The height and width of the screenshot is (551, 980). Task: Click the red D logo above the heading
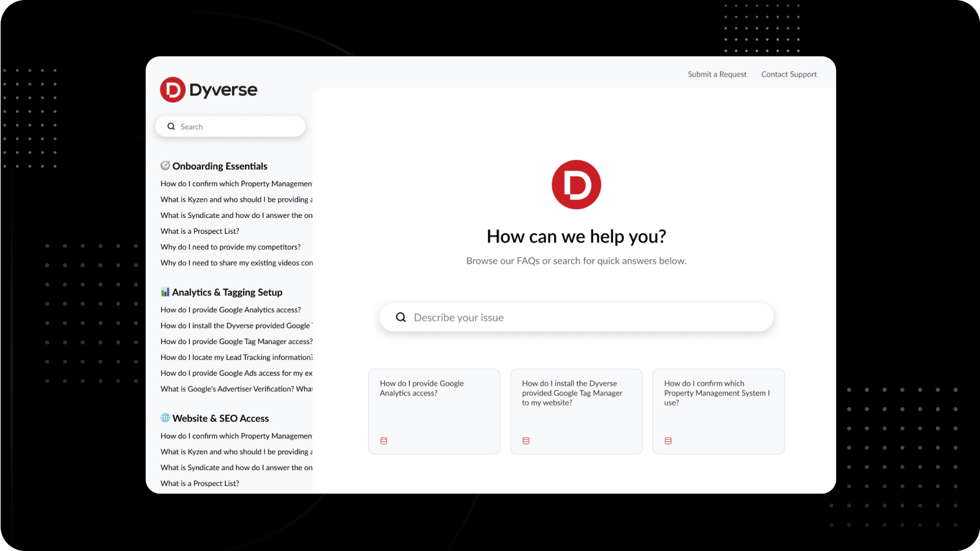576,184
